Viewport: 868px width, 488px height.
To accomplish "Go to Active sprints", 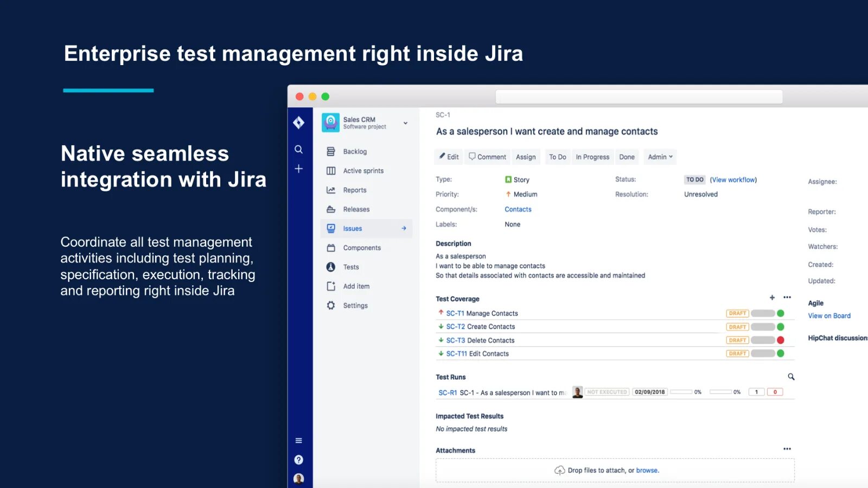I will click(363, 171).
